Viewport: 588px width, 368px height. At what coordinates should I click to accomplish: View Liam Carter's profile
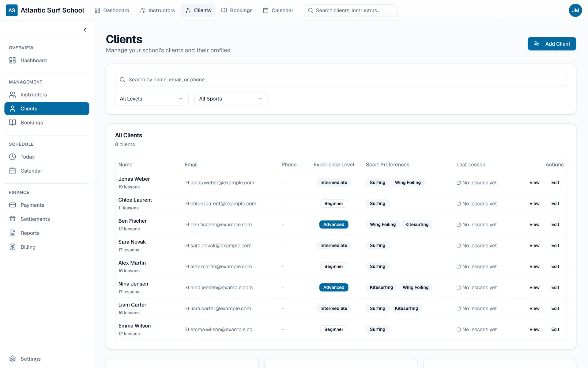pyautogui.click(x=534, y=308)
